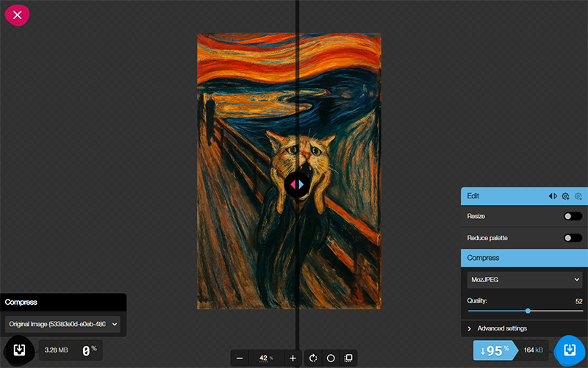Viewport: 588px width, 368px height.
Task: Expand Advanced settings section
Action: tap(524, 328)
